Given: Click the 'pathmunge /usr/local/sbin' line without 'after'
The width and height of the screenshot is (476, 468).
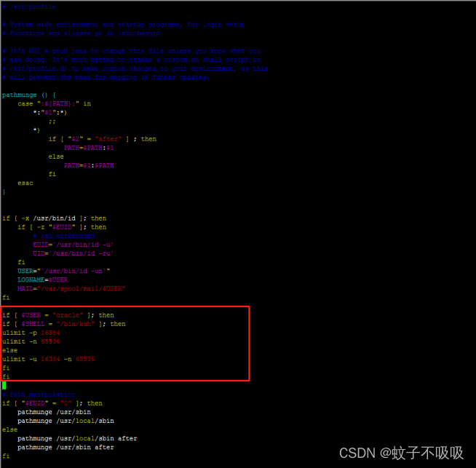Looking at the screenshot, I should [x=66, y=421].
